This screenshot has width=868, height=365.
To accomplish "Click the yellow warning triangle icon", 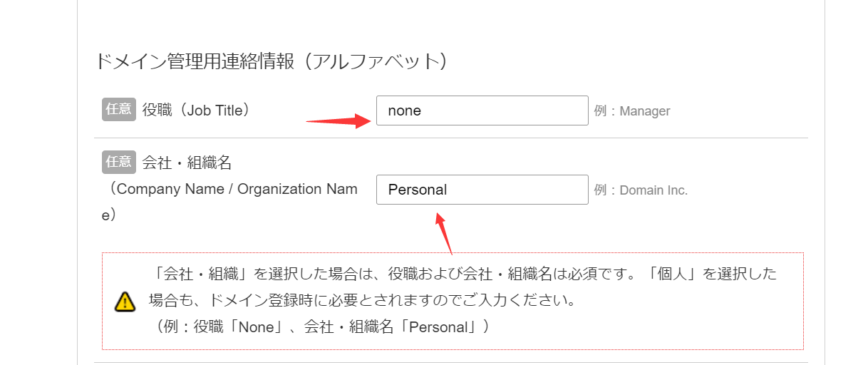I will 125,302.
